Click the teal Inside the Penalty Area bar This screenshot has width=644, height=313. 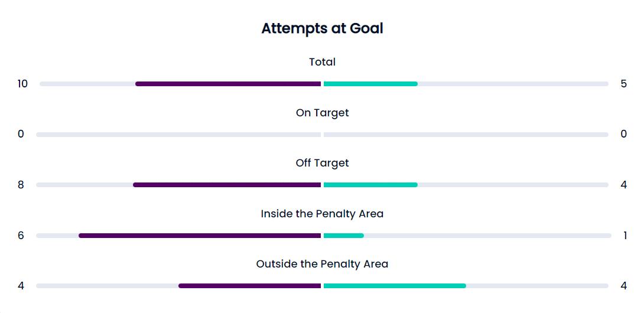344,236
